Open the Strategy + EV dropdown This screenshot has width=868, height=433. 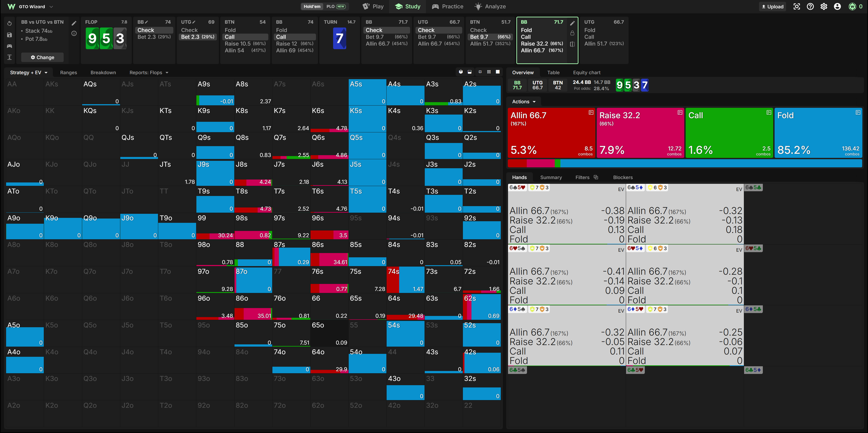click(29, 72)
